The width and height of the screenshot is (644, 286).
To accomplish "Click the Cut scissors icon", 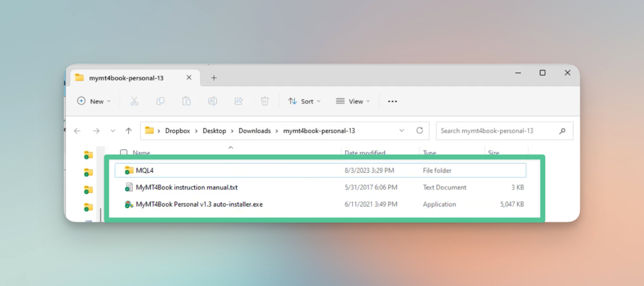I will coord(134,101).
